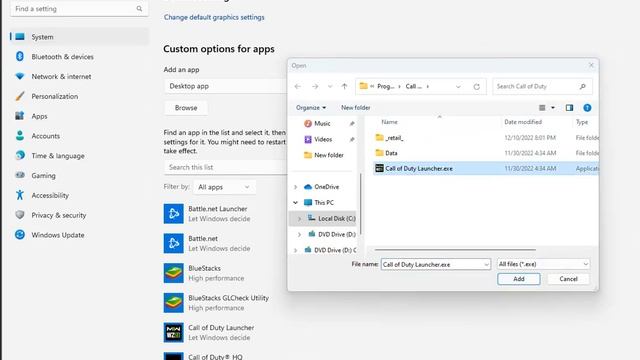
Task: Click the Network wifi icon in sidebar
Action: click(x=20, y=76)
